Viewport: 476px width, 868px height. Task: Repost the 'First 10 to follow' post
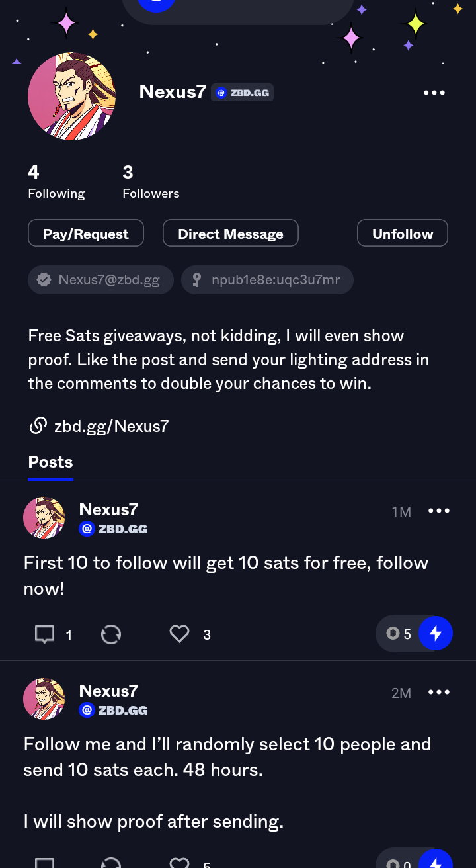click(x=111, y=635)
